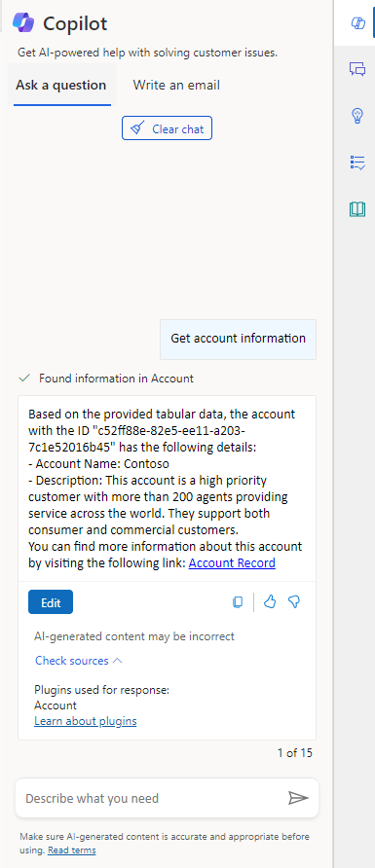Switch to the Write an email tab

pyautogui.click(x=176, y=86)
